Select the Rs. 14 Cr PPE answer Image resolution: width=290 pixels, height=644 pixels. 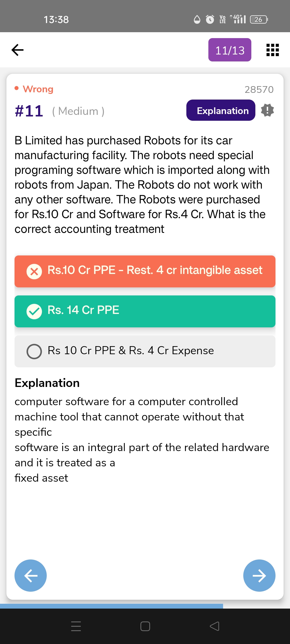tap(145, 311)
